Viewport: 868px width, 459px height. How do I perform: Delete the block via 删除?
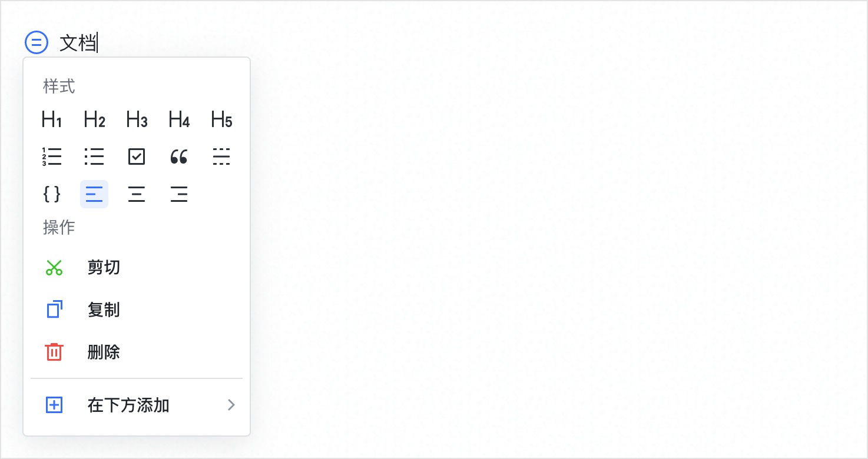(104, 352)
